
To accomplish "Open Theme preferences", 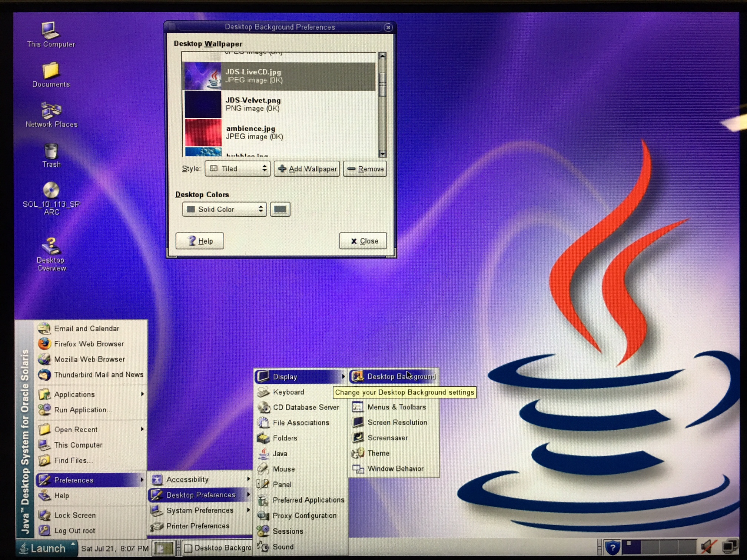I will (x=394, y=453).
